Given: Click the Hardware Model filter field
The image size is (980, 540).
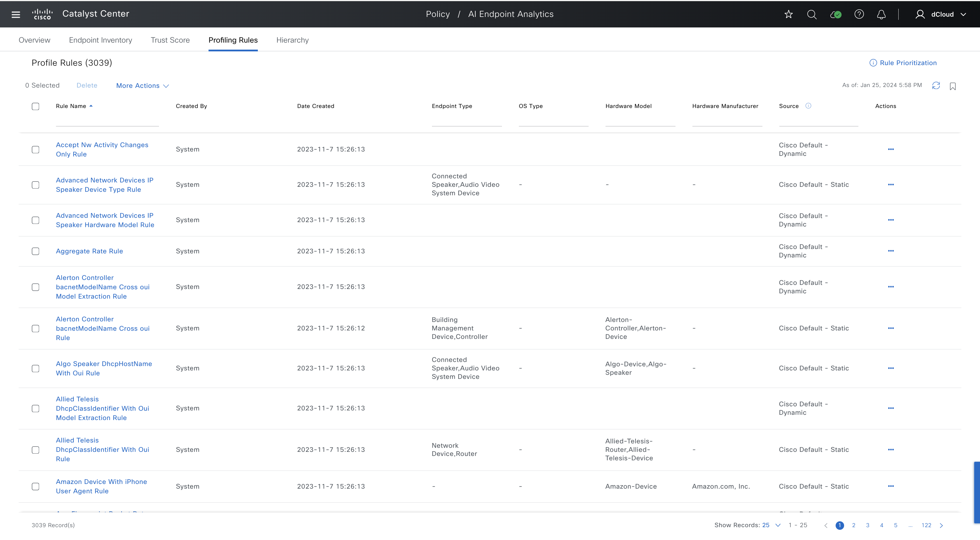Looking at the screenshot, I should 640,120.
